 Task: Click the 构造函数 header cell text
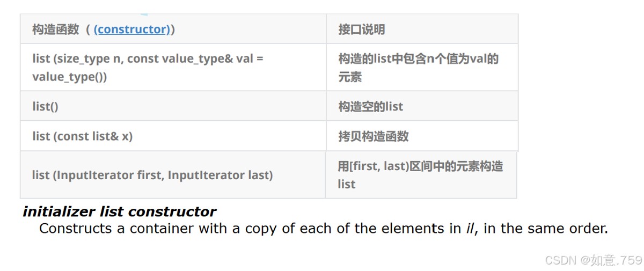55,30
